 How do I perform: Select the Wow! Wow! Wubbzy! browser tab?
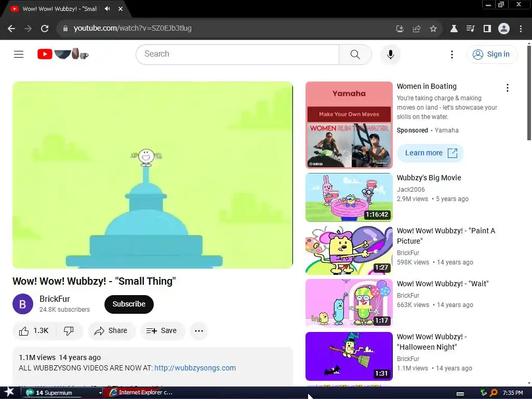(x=59, y=9)
